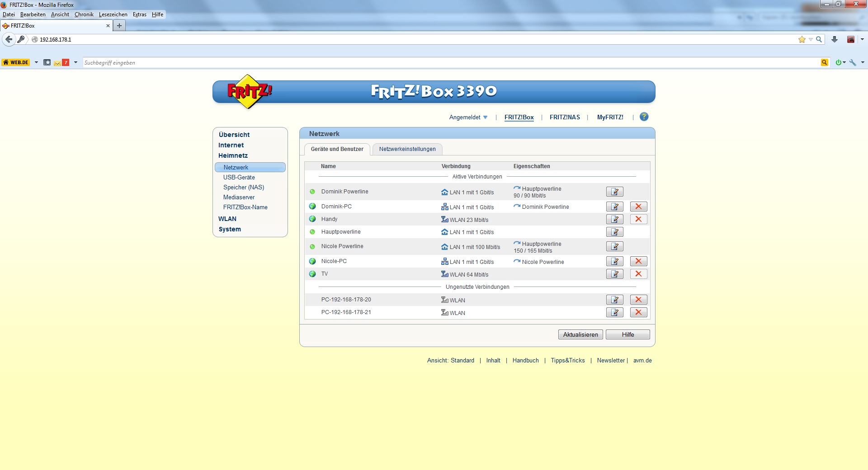This screenshot has width=868, height=470.
Task: Delete the Handy device entry
Action: tap(638, 219)
